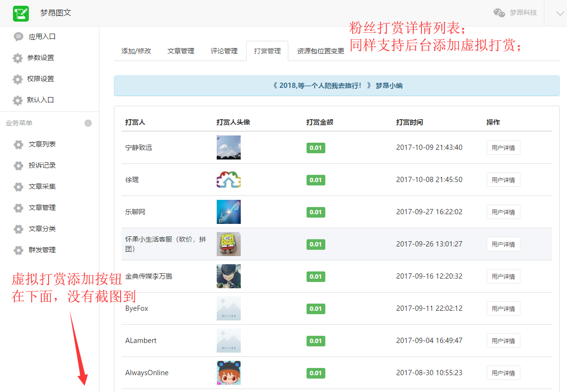Click the SpongeBob avatar of 怀柔小生活客服
The image size is (567, 392).
tap(229, 244)
